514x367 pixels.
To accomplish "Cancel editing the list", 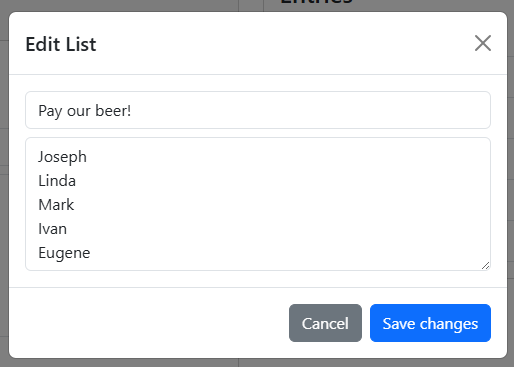I will 325,323.
